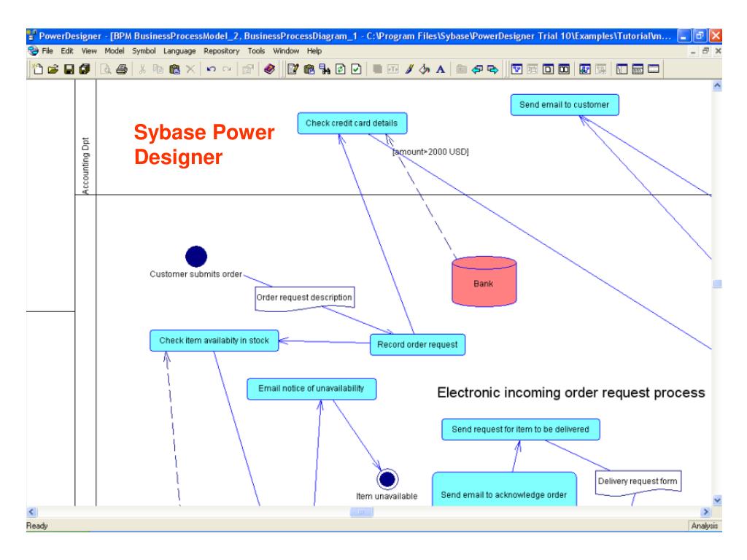
Task: Click the PowerDesigner icon in the title bar
Action: 32,36
